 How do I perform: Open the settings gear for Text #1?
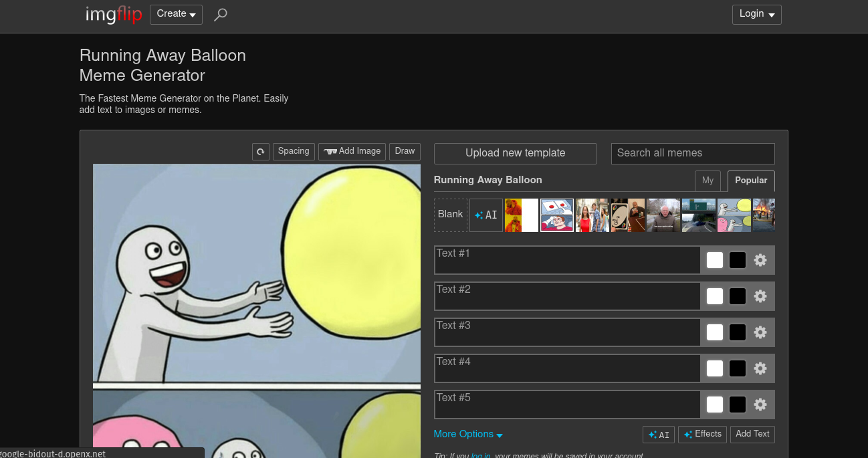point(760,260)
